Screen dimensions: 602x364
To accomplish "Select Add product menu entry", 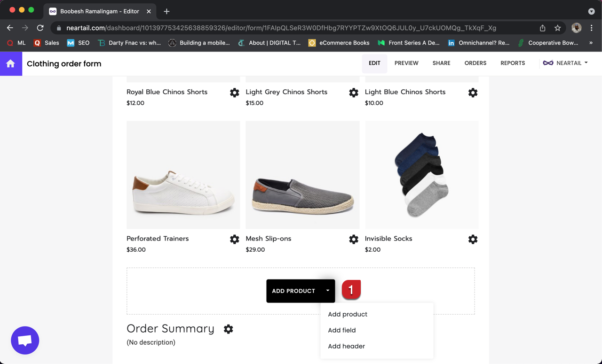I will 348,314.
